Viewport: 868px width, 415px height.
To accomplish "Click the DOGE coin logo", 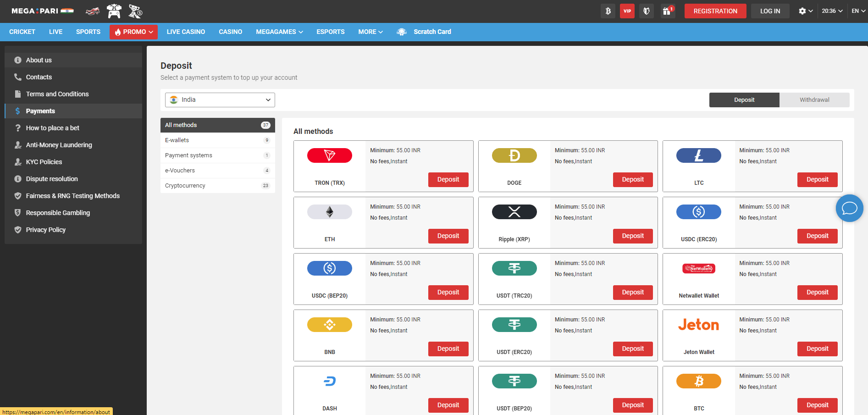I will coord(514,155).
